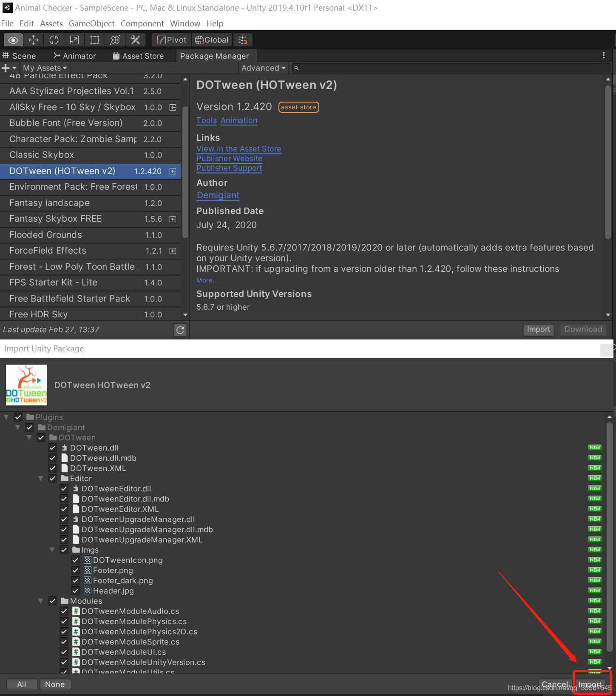
Task: Click the import icon beside Fantasy Skybox FREE
Action: 173,219
